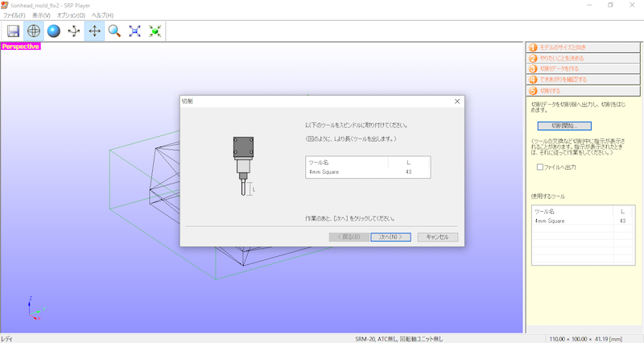This screenshot has width=644, height=343.
Task: Click the レディ status bar text
Action: pyautogui.click(x=7, y=339)
